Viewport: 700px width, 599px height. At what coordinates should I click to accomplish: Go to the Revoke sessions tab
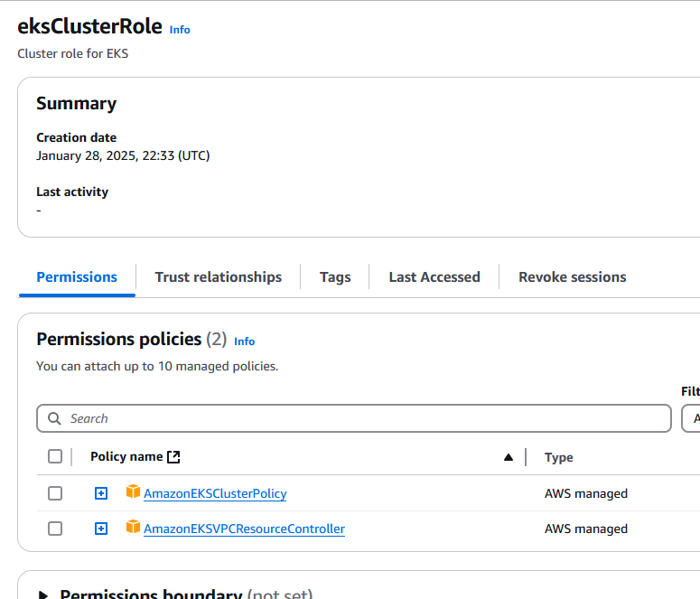(572, 277)
